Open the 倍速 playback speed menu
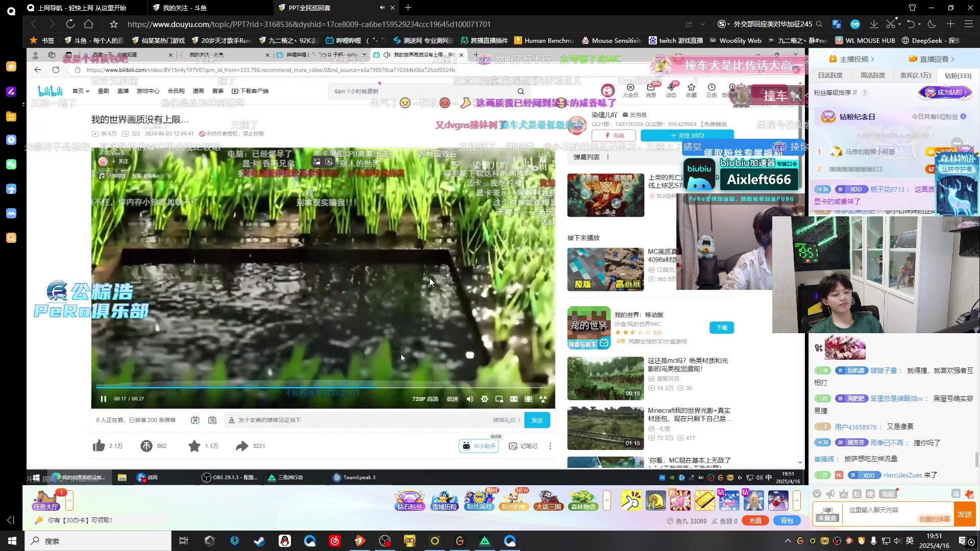 (452, 399)
